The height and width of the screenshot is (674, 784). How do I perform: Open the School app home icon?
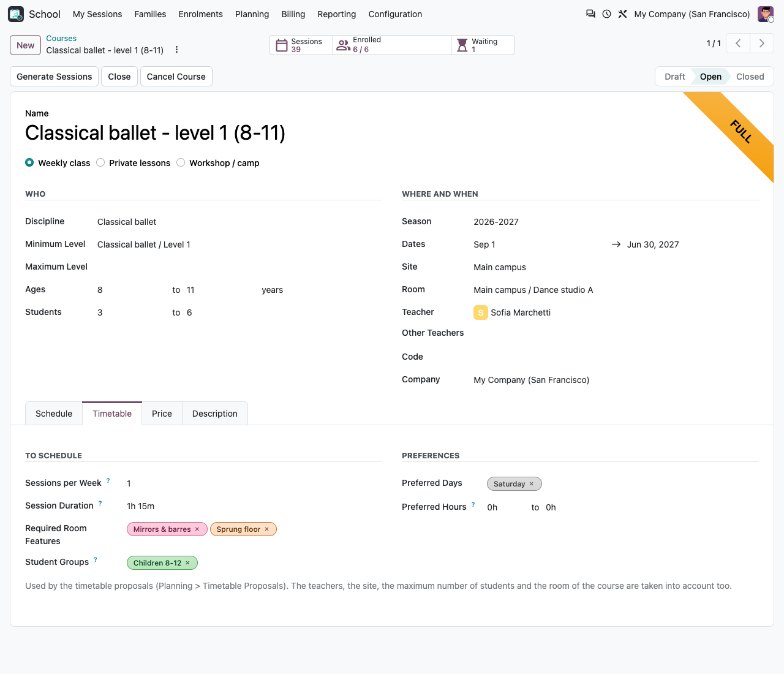click(16, 14)
